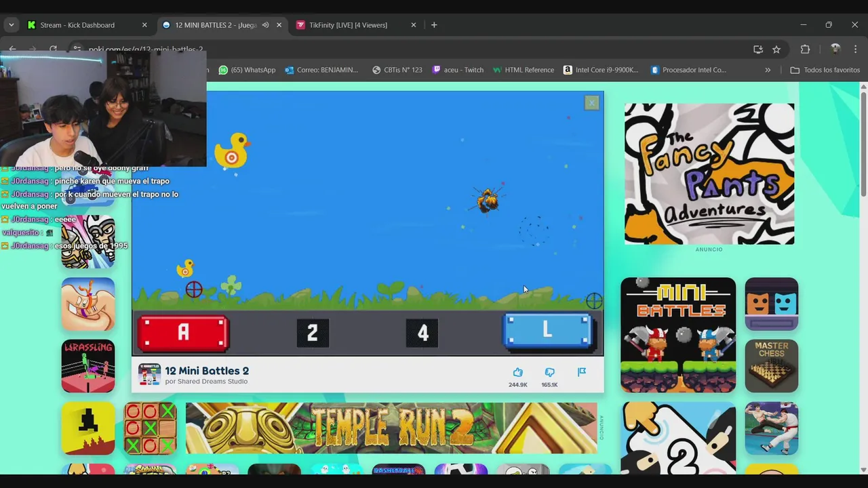
Task: Open the tic-tac-toe game thumbnail
Action: coord(151,428)
